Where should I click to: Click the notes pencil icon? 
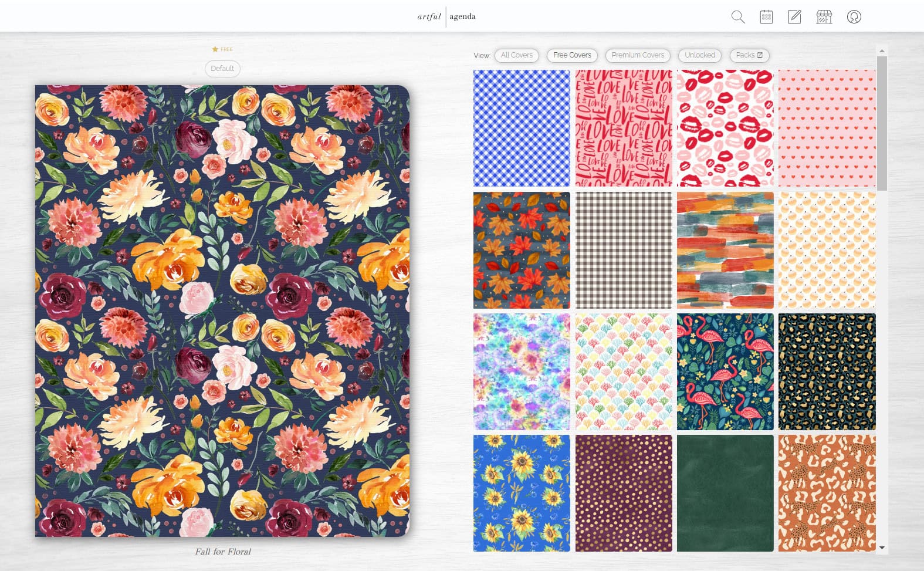click(794, 17)
